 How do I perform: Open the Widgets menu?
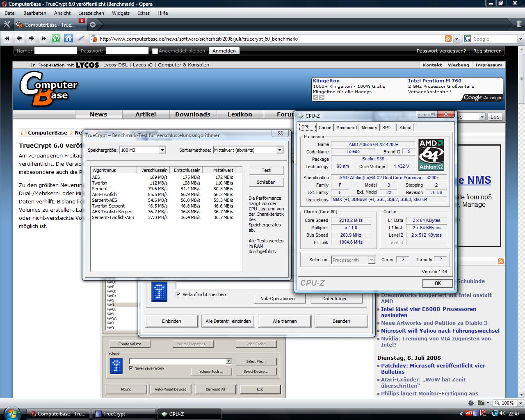coord(121,13)
